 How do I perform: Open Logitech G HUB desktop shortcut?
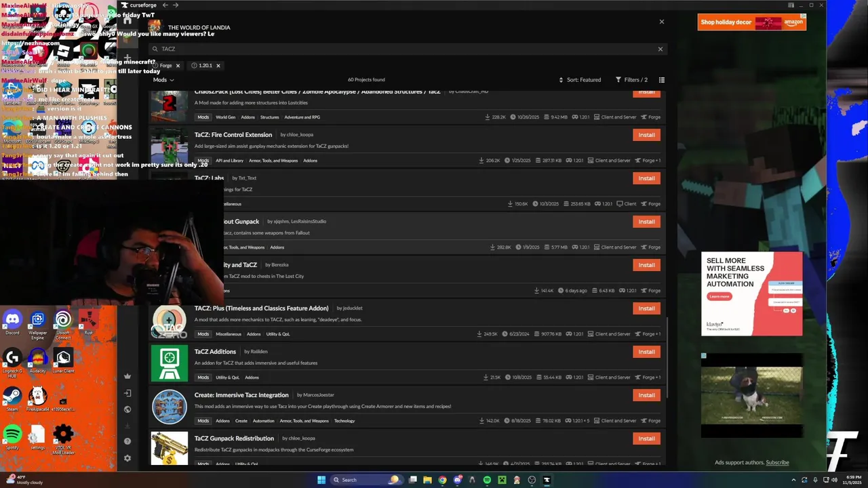[12, 363]
